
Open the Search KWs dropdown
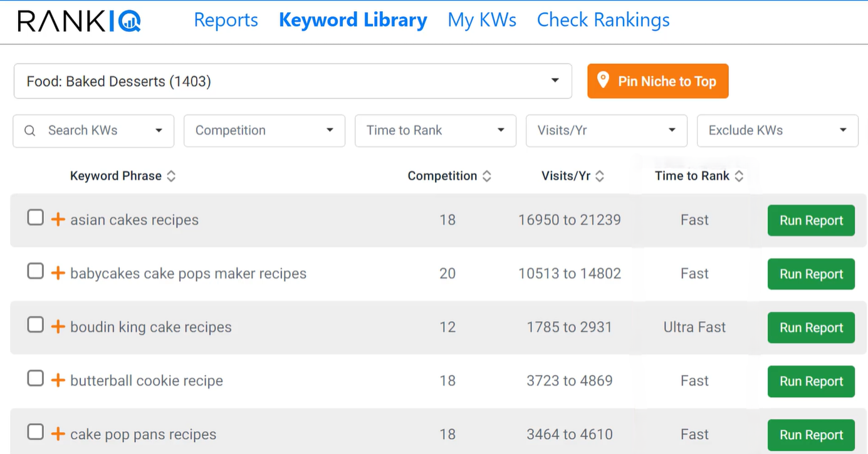(93, 131)
